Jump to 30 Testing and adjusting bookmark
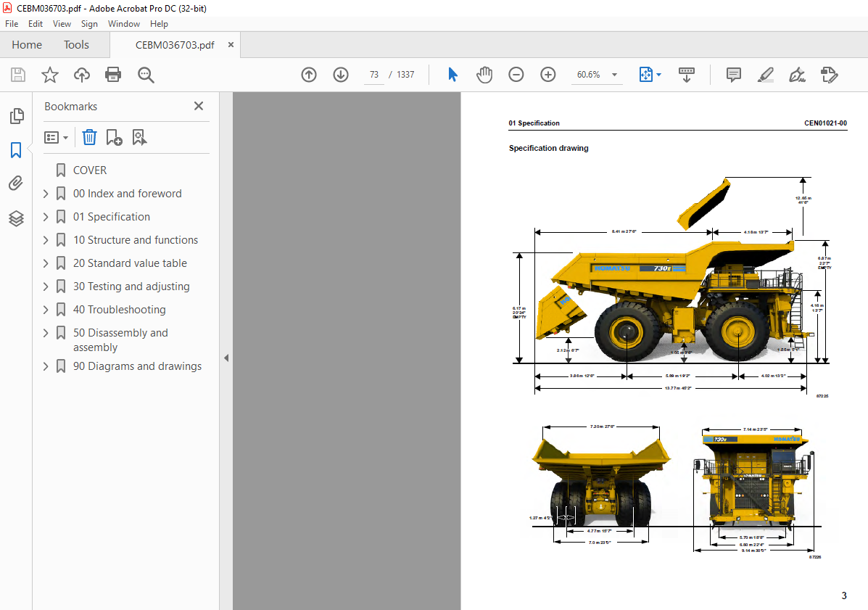This screenshot has height=610, width=868. [131, 287]
